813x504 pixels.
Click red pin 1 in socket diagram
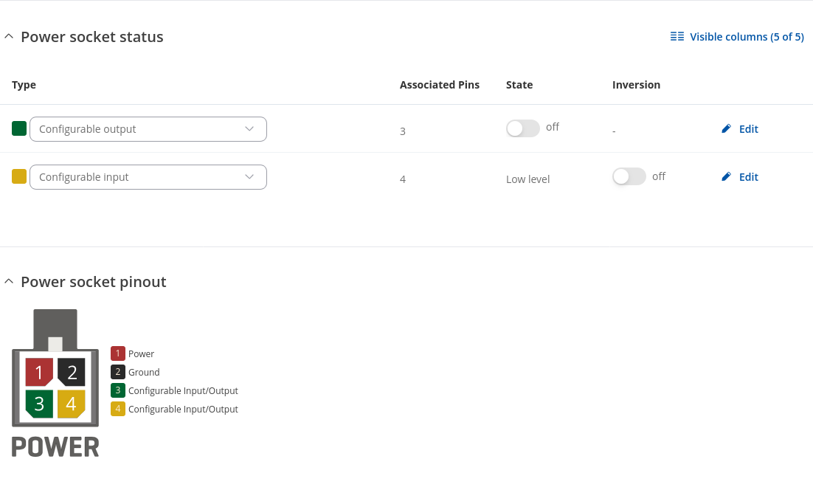39,371
